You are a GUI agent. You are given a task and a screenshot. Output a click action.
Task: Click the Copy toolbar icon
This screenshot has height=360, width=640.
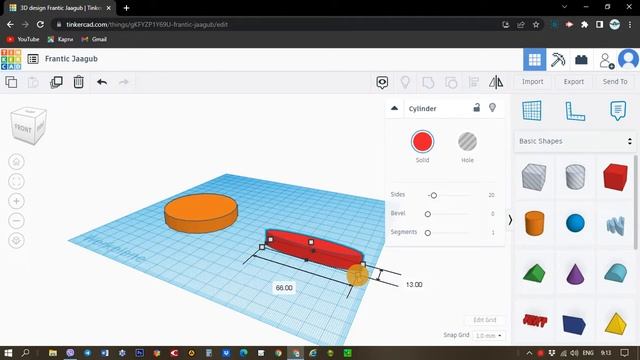[11, 82]
